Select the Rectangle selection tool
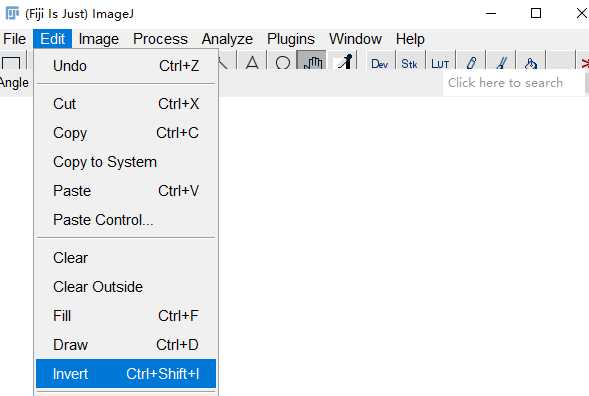Viewport: 589px width, 396px height. tap(11, 62)
